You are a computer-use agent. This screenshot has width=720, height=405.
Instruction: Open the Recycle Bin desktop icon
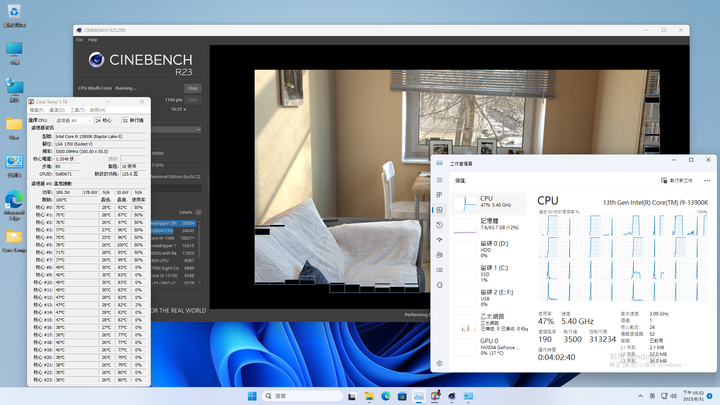click(x=14, y=16)
